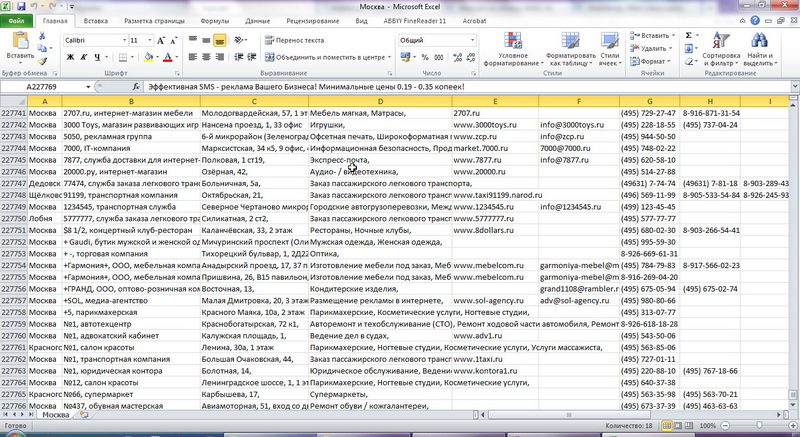
Task: Open Форматировать как таблицу gallery
Action: [x=570, y=49]
